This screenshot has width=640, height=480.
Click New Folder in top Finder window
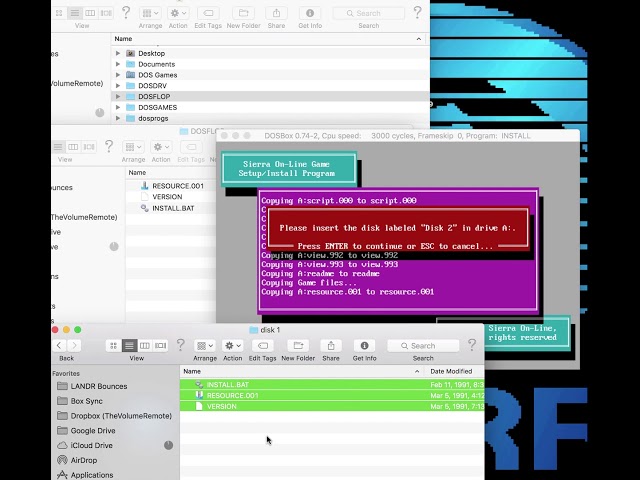[x=243, y=13]
